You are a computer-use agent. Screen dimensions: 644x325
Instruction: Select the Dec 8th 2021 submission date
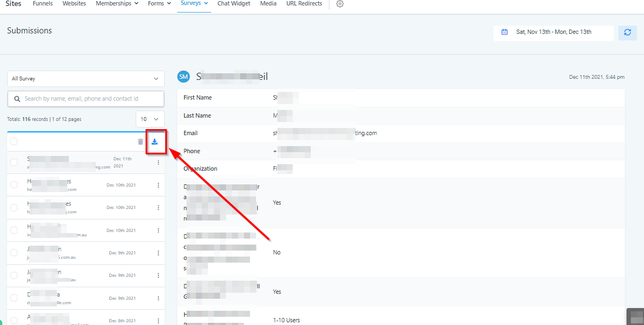[x=123, y=321]
